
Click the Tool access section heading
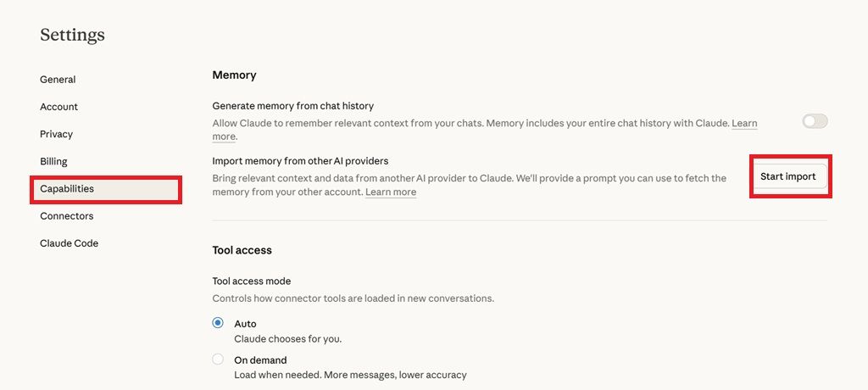pos(242,250)
